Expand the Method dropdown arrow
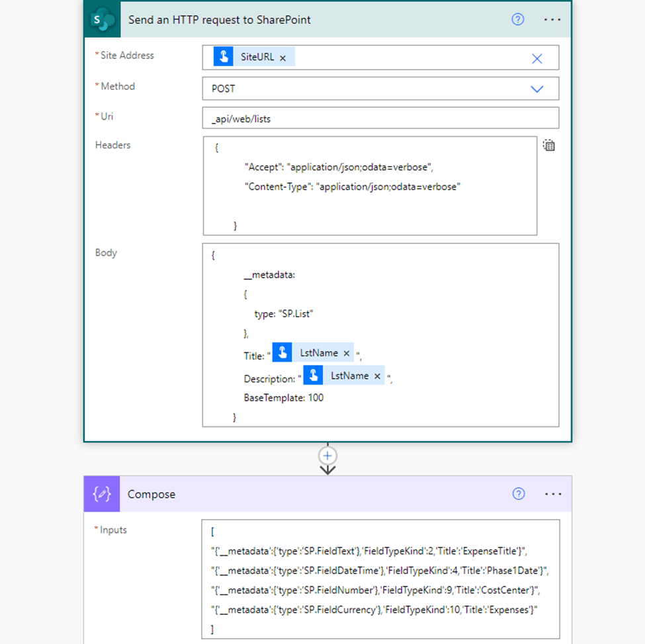 [x=537, y=89]
